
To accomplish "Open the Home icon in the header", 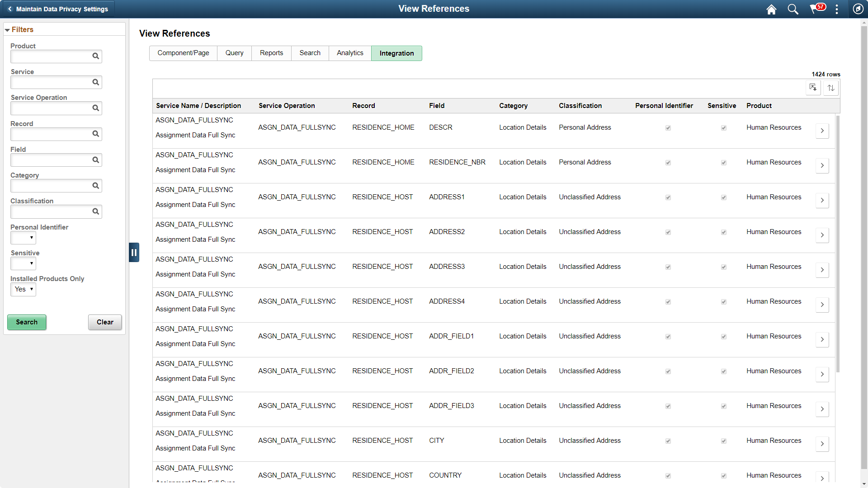I will [x=771, y=9].
